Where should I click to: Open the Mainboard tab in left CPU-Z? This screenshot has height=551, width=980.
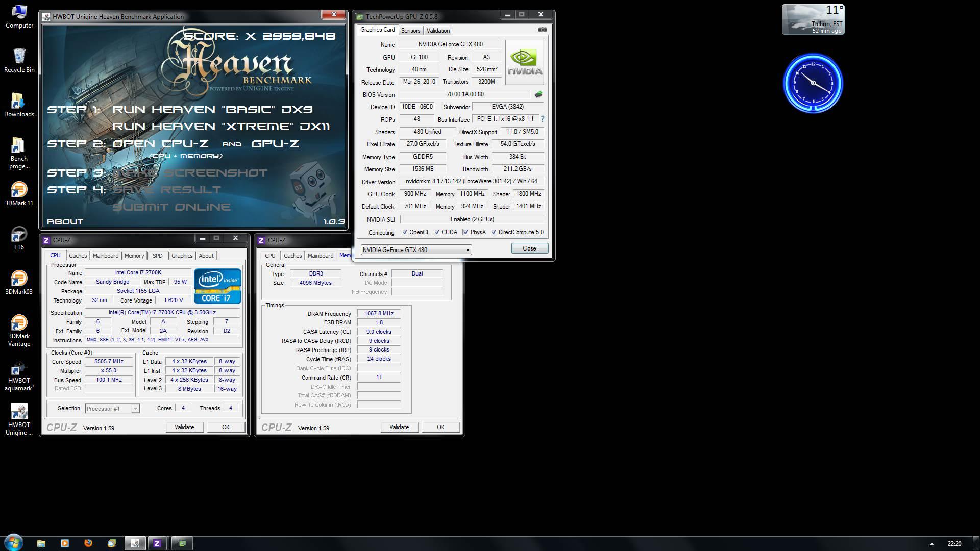[106, 256]
